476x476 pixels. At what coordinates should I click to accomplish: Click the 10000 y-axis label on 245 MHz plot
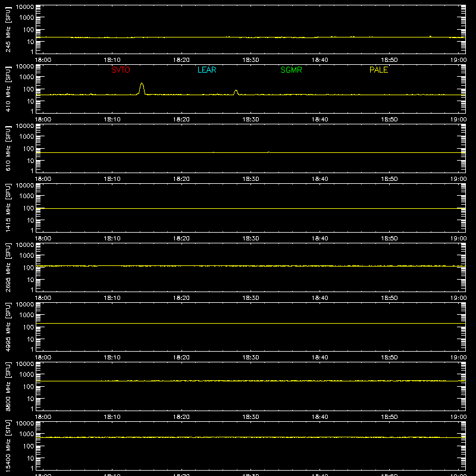pyautogui.click(x=25, y=7)
